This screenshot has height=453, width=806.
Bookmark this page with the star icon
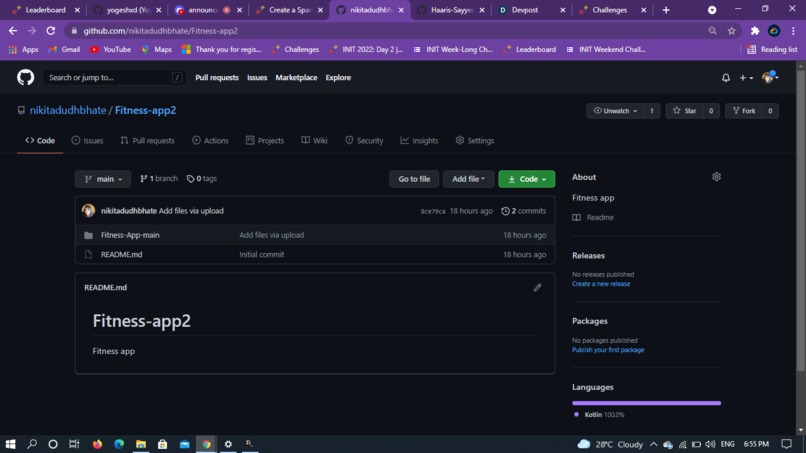[731, 31]
